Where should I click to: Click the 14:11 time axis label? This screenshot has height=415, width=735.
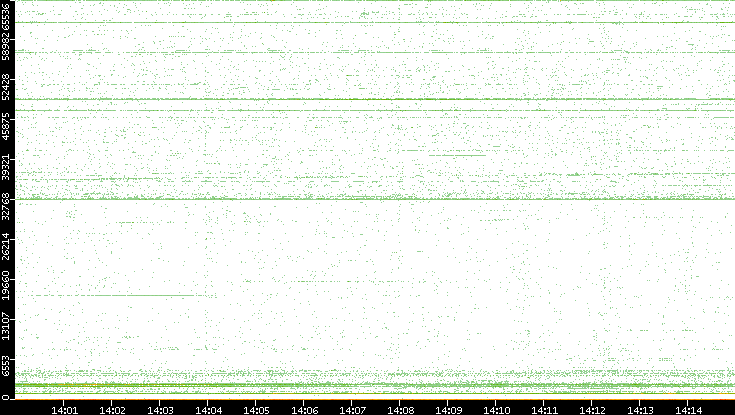544,410
